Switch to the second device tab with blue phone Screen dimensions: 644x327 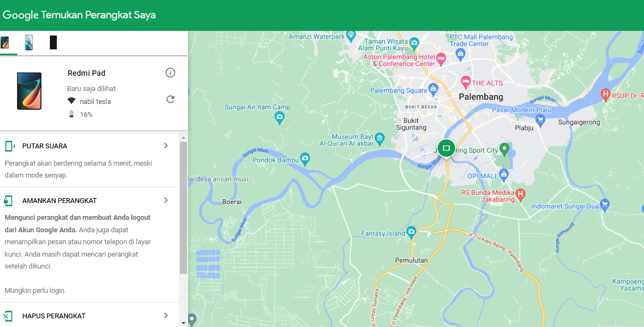coord(29,42)
